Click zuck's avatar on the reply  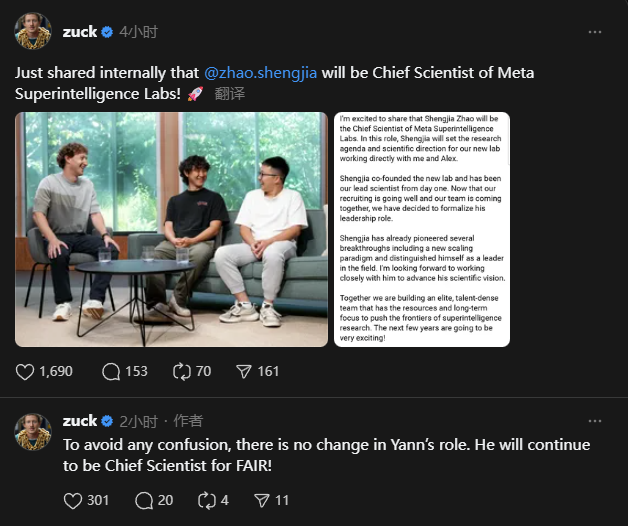33,431
